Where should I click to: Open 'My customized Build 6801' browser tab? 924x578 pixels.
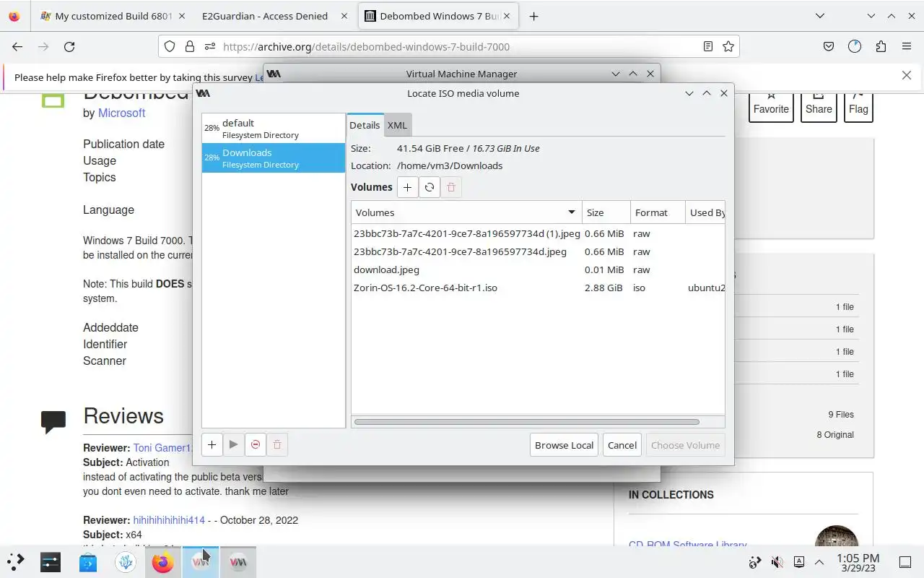pyautogui.click(x=113, y=16)
